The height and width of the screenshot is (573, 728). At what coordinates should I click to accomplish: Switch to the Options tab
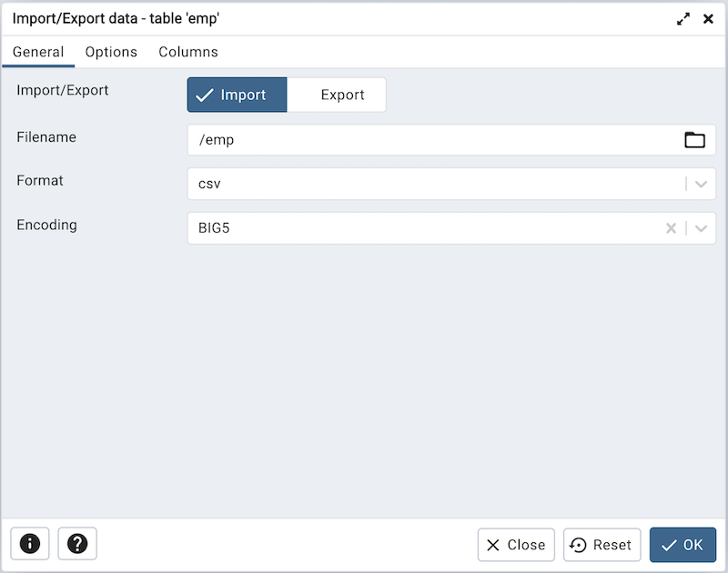111,52
